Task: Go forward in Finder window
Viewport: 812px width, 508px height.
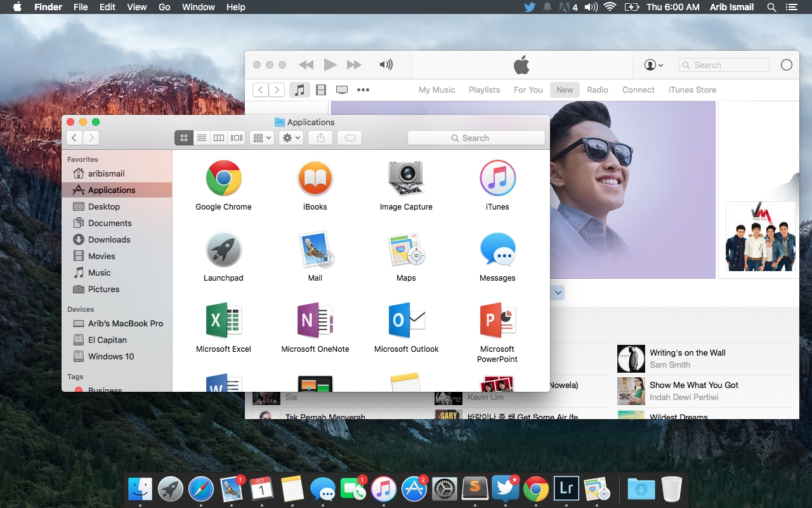Action: [x=91, y=138]
